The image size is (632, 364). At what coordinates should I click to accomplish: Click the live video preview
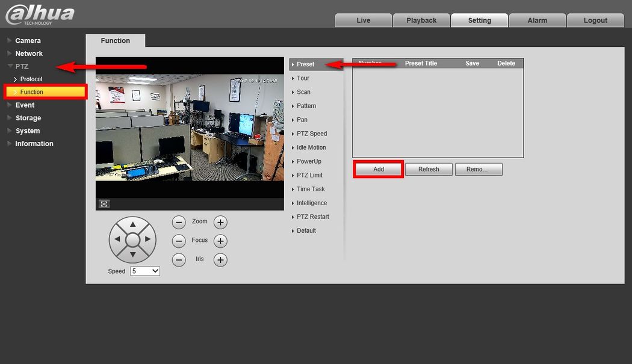(190, 128)
